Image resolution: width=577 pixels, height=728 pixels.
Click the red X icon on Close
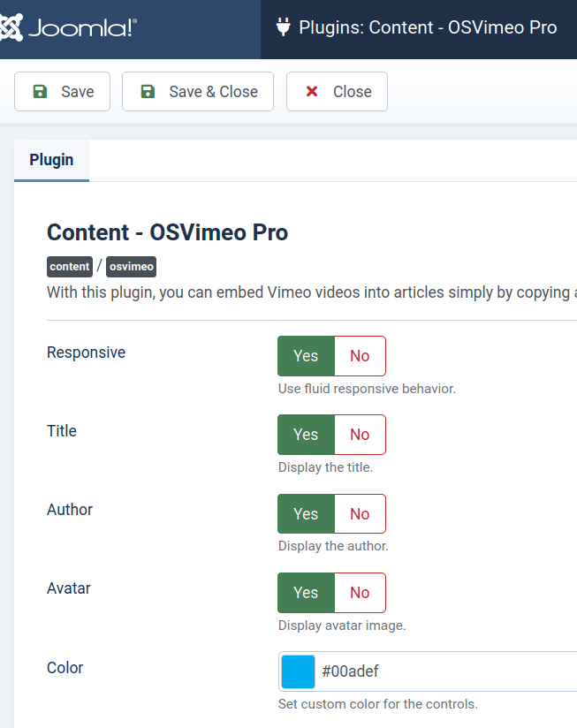coord(312,92)
